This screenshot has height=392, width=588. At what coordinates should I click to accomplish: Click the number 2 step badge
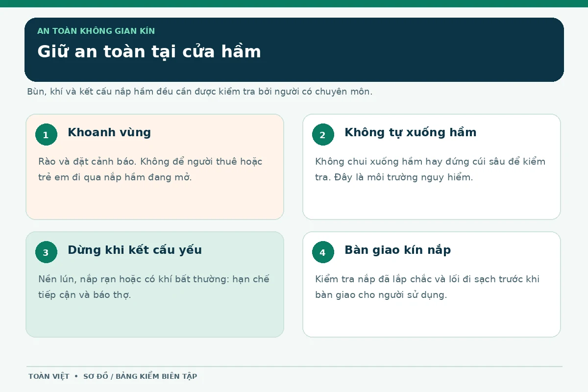(323, 135)
